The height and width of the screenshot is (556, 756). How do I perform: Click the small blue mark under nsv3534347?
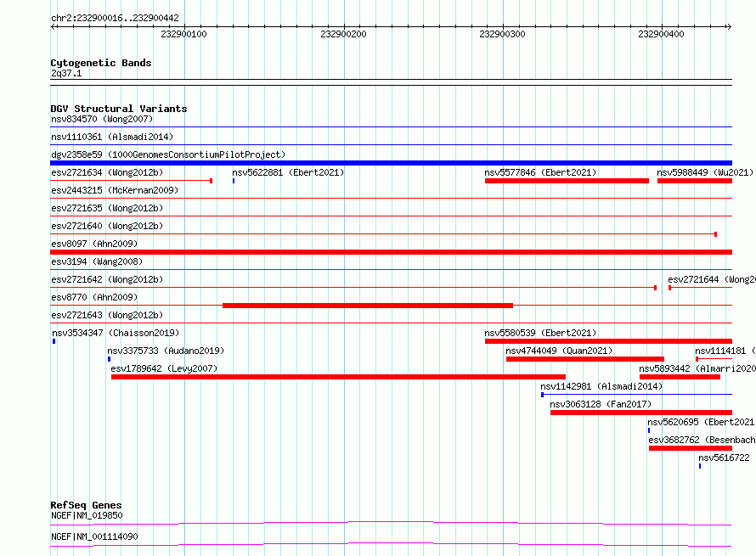(x=54, y=341)
